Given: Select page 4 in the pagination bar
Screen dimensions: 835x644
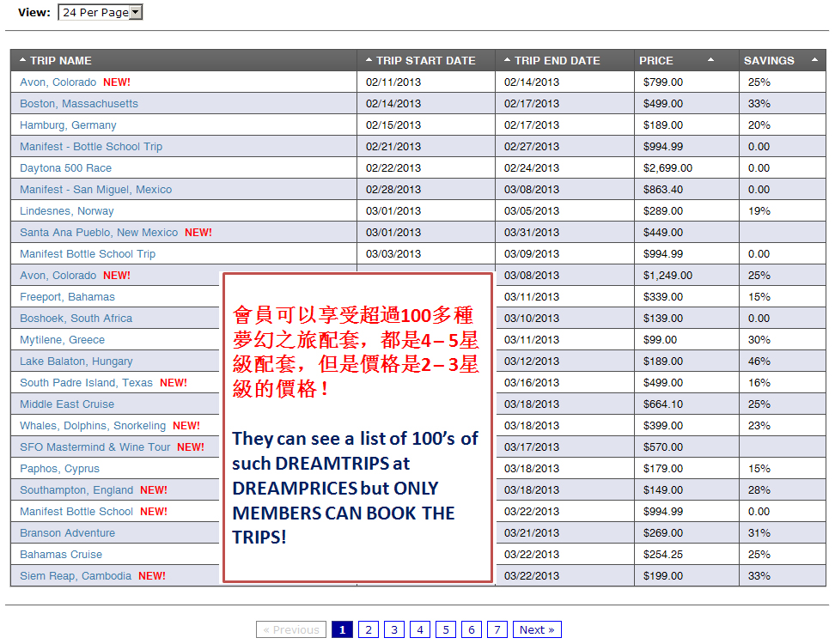Looking at the screenshot, I should pyautogui.click(x=419, y=629).
